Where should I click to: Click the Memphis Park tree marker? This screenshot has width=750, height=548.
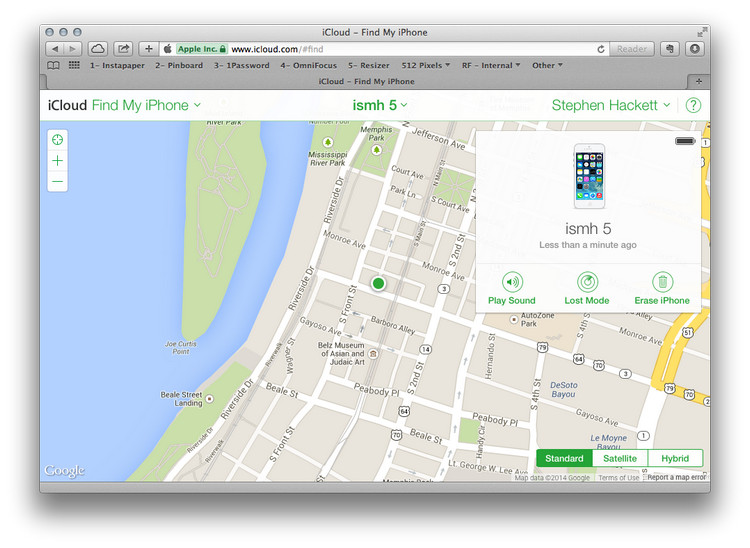[376, 150]
